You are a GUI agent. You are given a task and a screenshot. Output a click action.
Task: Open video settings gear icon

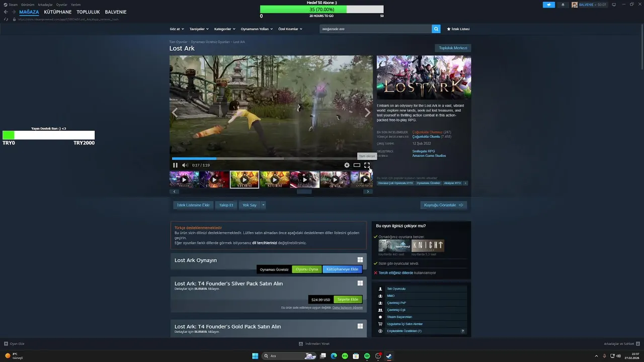pyautogui.click(x=347, y=165)
